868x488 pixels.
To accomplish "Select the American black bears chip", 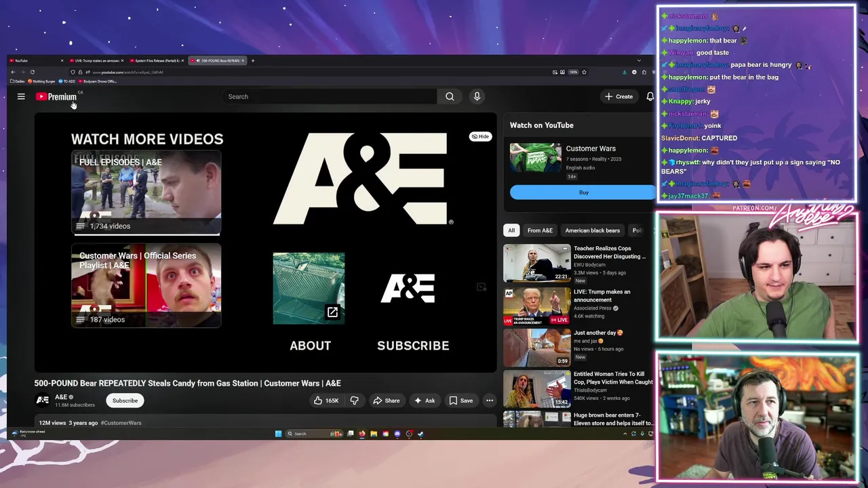I will [x=592, y=230].
